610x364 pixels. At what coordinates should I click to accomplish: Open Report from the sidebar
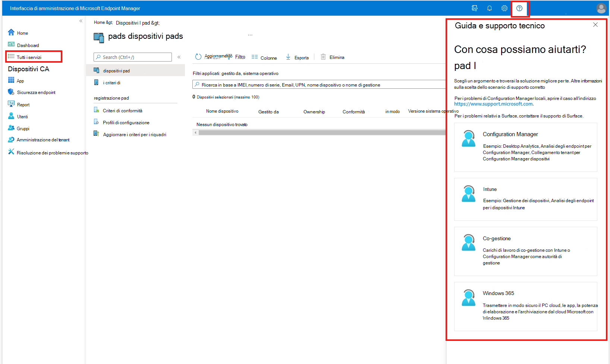(x=23, y=105)
